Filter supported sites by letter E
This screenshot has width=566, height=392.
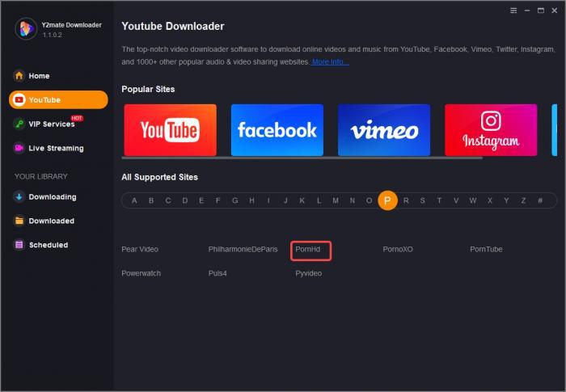(x=201, y=200)
